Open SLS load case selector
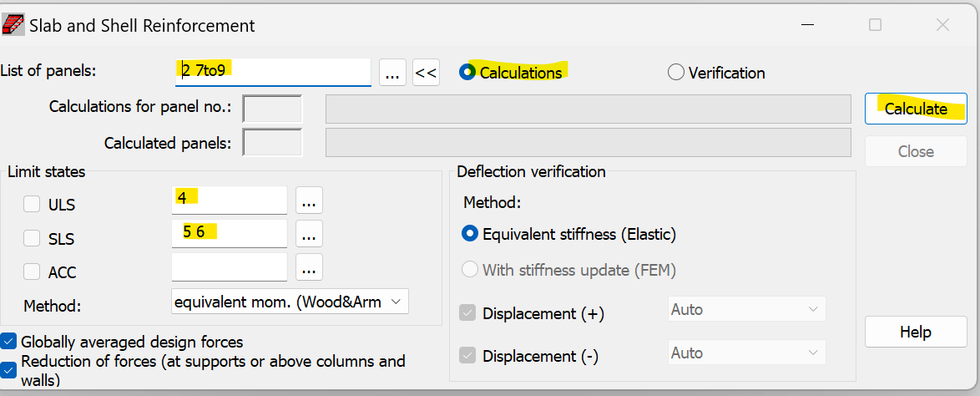This screenshot has height=396, width=980. 309,236
